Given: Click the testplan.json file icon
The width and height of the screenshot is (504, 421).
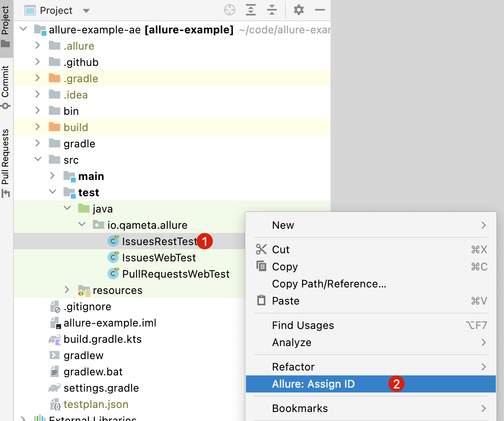Looking at the screenshot, I should pos(55,404).
